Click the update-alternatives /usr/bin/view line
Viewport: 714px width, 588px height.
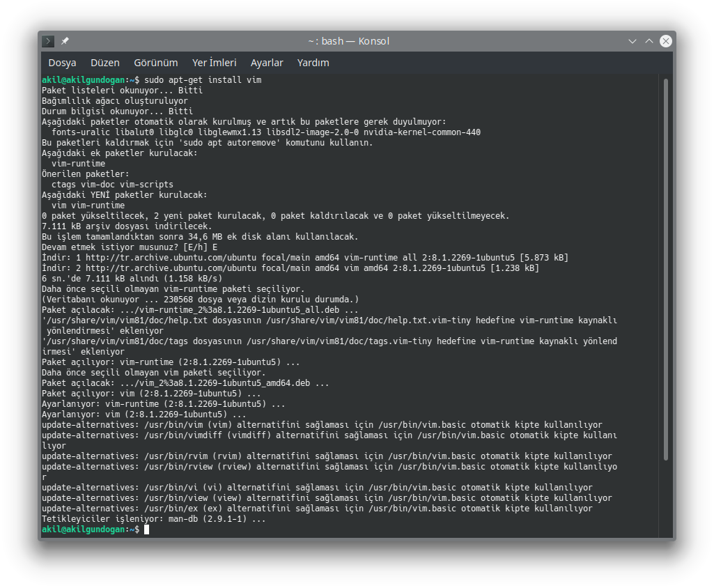click(327, 498)
